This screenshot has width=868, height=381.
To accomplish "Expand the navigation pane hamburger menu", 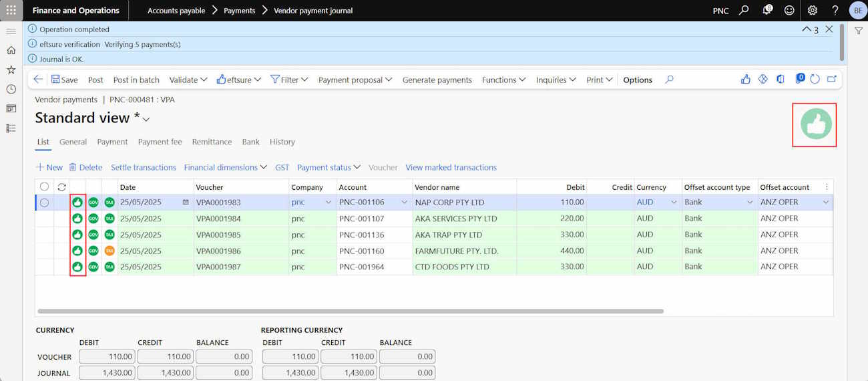I will pyautogui.click(x=11, y=31).
